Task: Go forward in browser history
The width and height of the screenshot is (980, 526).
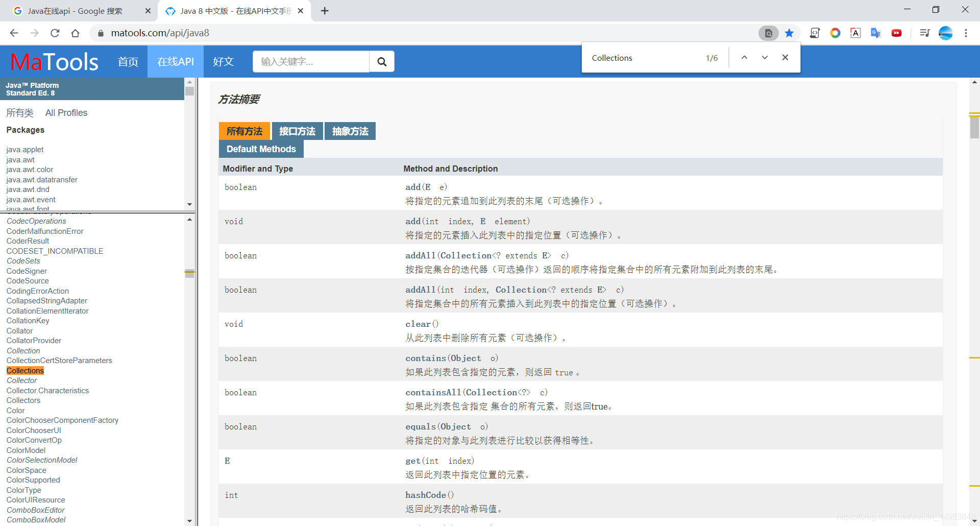Action: tap(34, 33)
